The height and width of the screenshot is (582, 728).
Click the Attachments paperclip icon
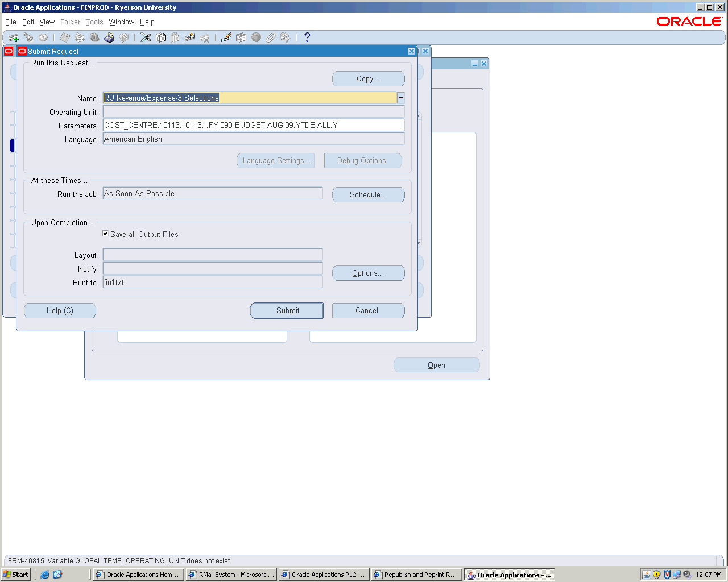[271, 38]
